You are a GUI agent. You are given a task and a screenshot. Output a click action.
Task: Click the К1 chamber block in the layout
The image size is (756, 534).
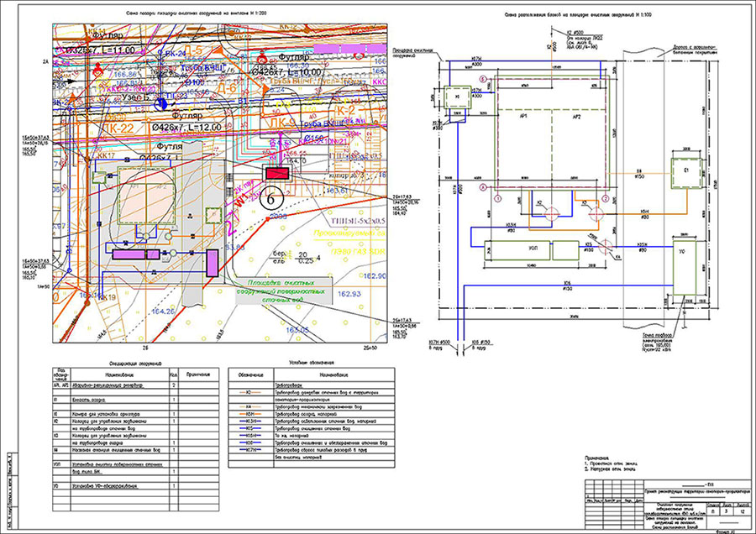[x=457, y=98]
